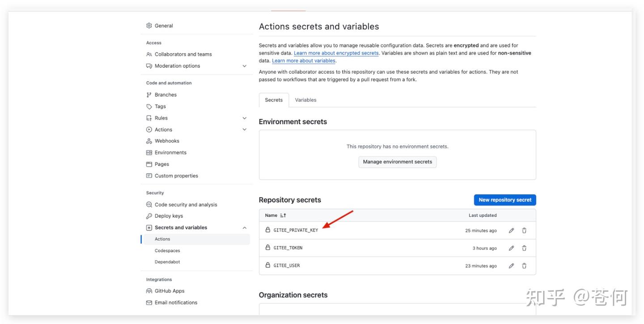Delete the GITEE_USER secret via trash icon
644x324 pixels.
click(524, 265)
